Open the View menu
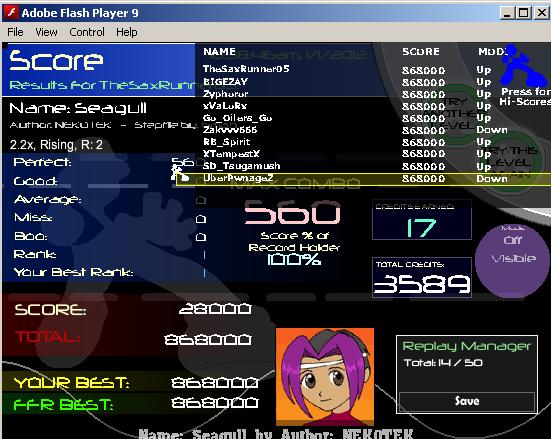 point(46,32)
